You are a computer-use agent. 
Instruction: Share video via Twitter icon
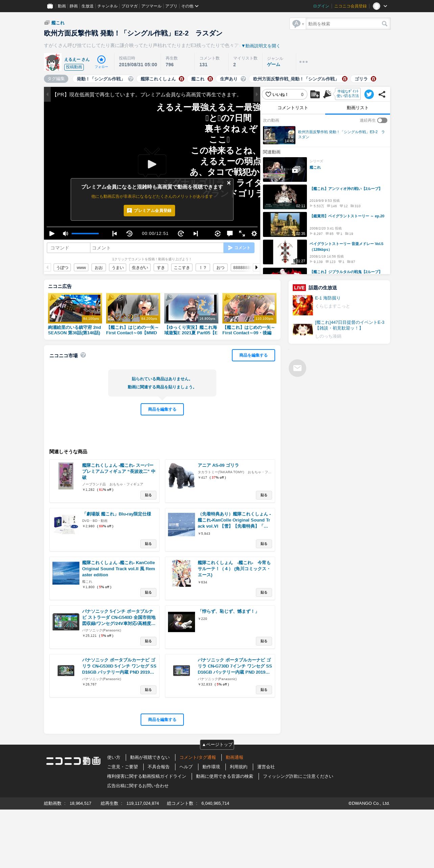pyautogui.click(x=369, y=94)
